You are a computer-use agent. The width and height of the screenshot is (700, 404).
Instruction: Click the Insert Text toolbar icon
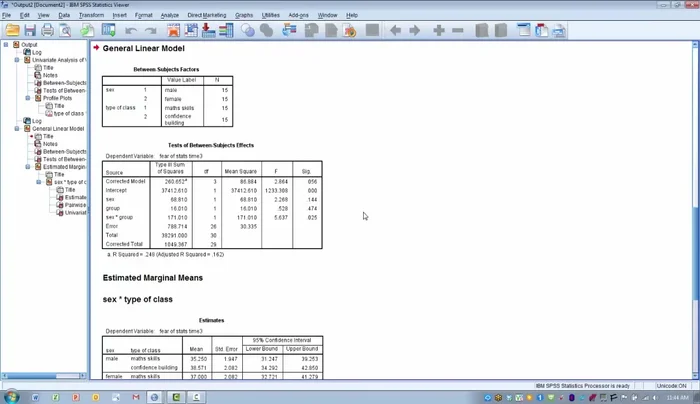click(559, 30)
